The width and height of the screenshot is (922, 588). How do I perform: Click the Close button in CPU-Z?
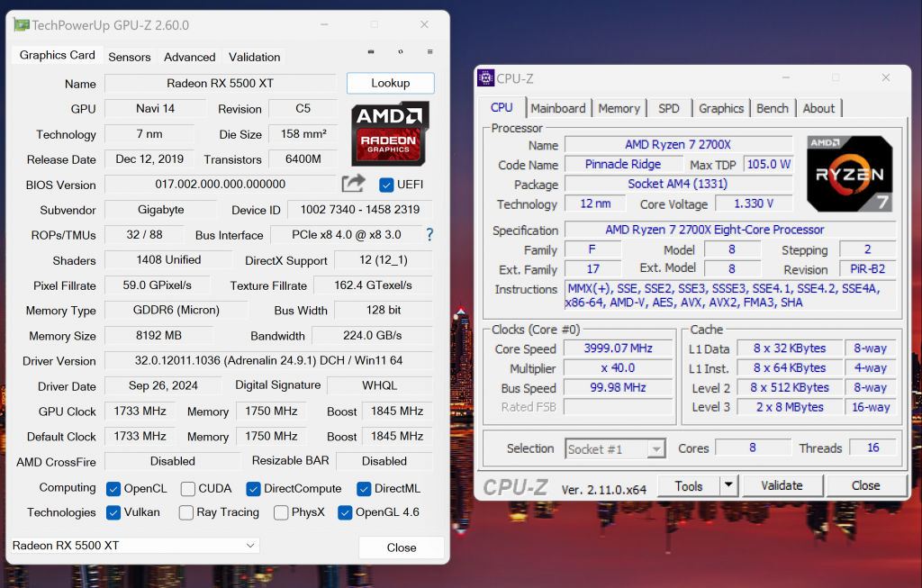coord(865,485)
